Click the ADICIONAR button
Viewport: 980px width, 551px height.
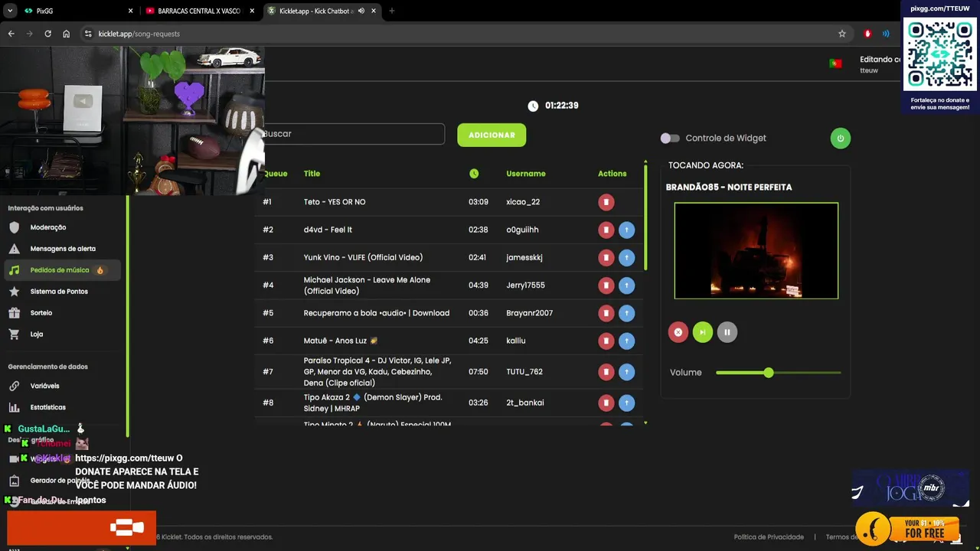click(x=492, y=135)
